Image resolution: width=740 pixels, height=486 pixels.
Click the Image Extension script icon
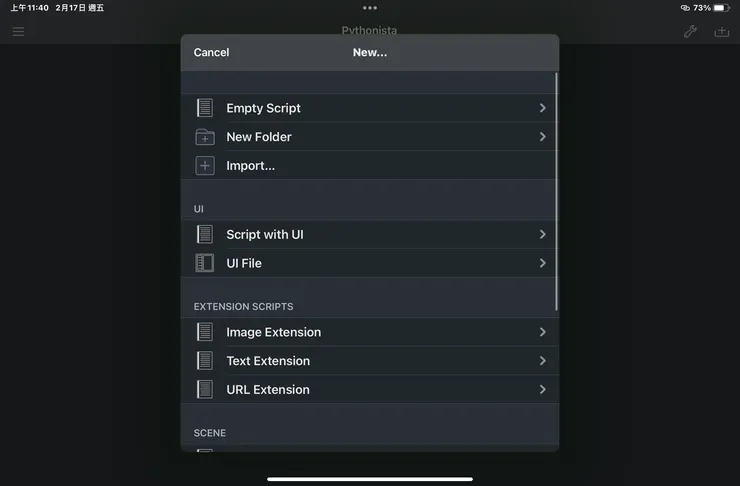point(205,332)
